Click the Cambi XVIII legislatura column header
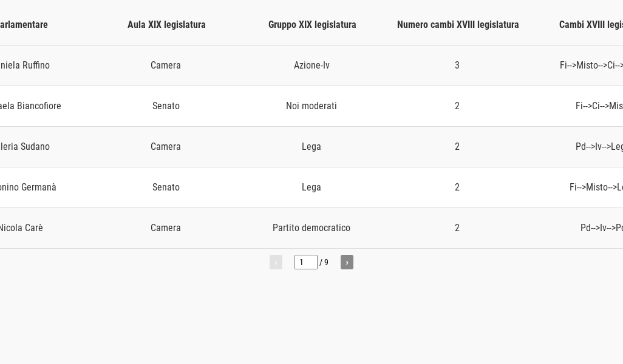 pos(591,25)
